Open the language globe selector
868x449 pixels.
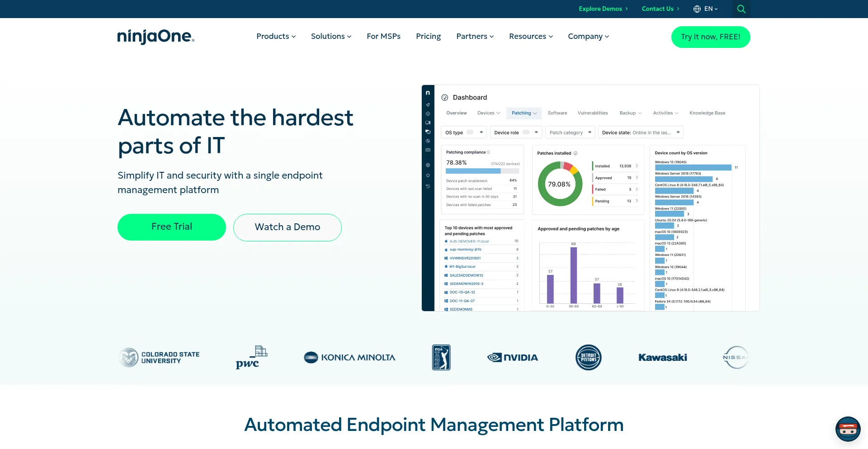coord(705,9)
